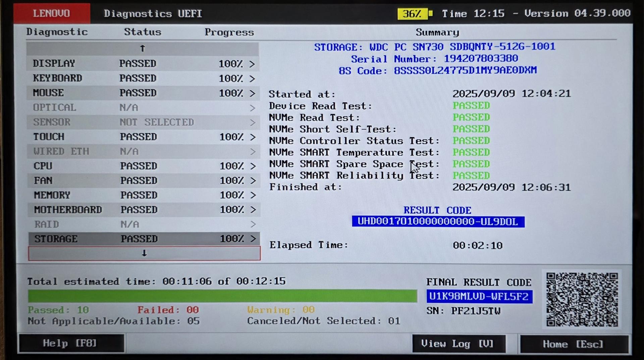Image resolution: width=644 pixels, height=360 pixels.
Task: Click the Not Applicable/Available: 05 counter
Action: tap(114, 321)
